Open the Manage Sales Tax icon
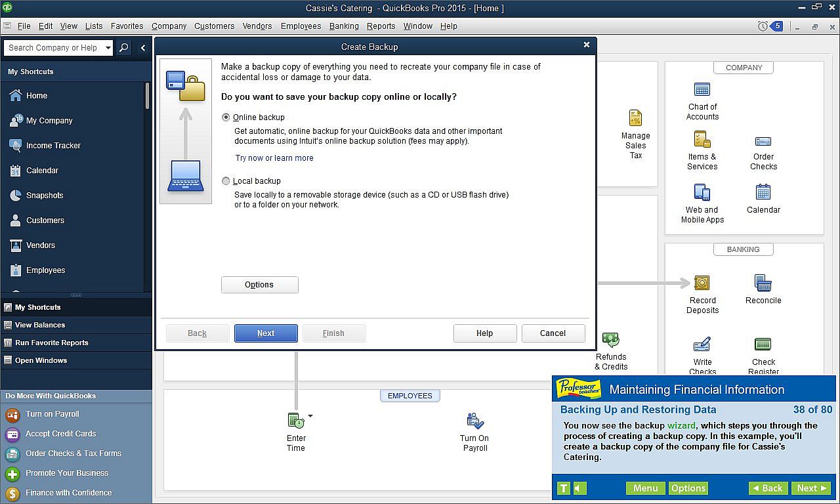This screenshot has height=504, width=840. [x=635, y=118]
